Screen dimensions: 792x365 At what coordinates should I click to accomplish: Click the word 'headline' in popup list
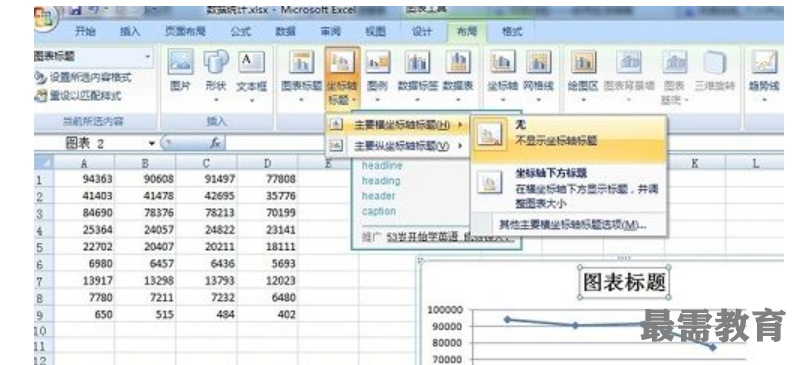pyautogui.click(x=382, y=166)
